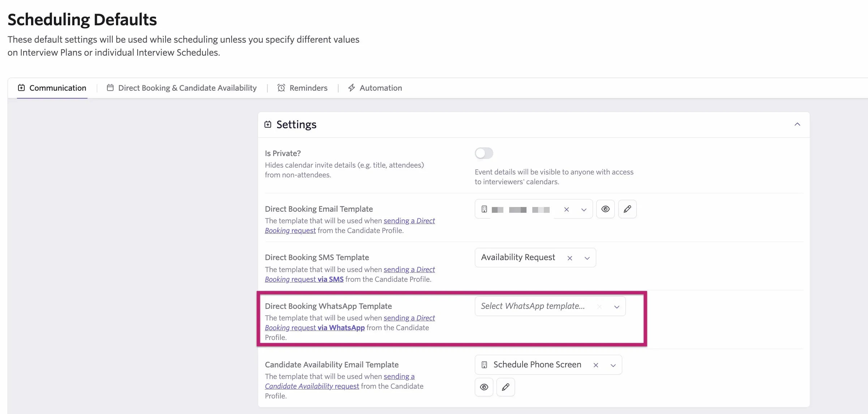Click the Communication tab icon
The height and width of the screenshot is (414, 868).
[21, 88]
